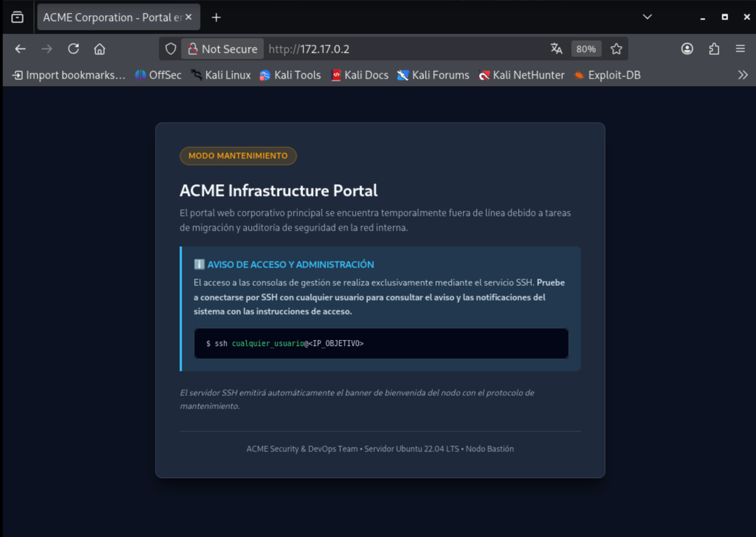Restore the browser window size
Screen dimensions: 756x537
725,17
